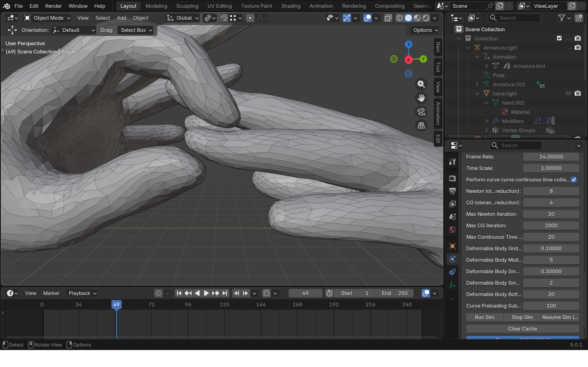Image resolution: width=588 pixels, height=367 pixels.
Task: Click frame 96 on the timeline
Action: click(x=188, y=304)
